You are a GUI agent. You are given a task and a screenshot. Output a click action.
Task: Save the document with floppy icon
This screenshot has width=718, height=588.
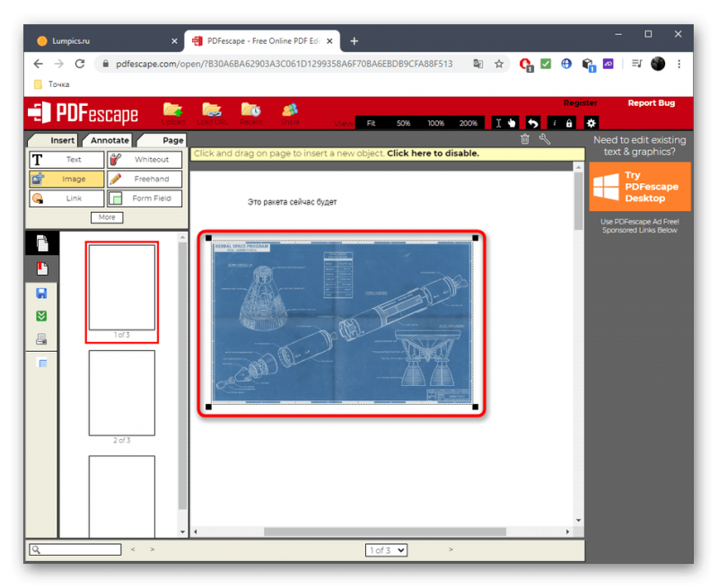click(x=41, y=293)
